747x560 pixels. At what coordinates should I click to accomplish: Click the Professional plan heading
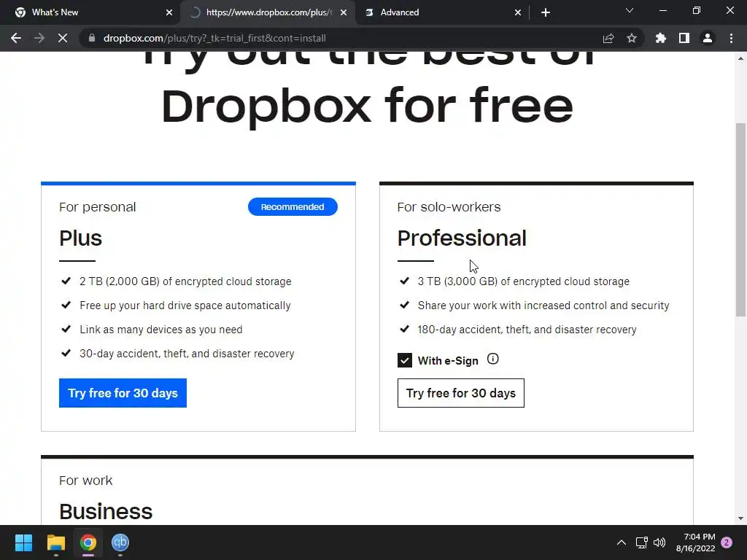pyautogui.click(x=462, y=238)
